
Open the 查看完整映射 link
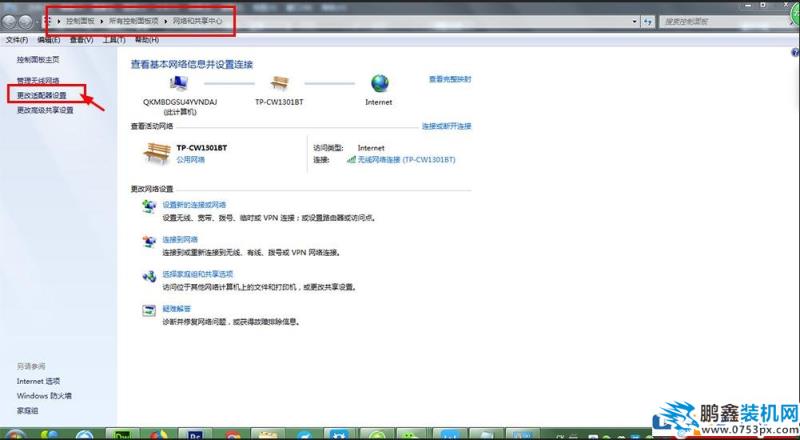point(449,78)
